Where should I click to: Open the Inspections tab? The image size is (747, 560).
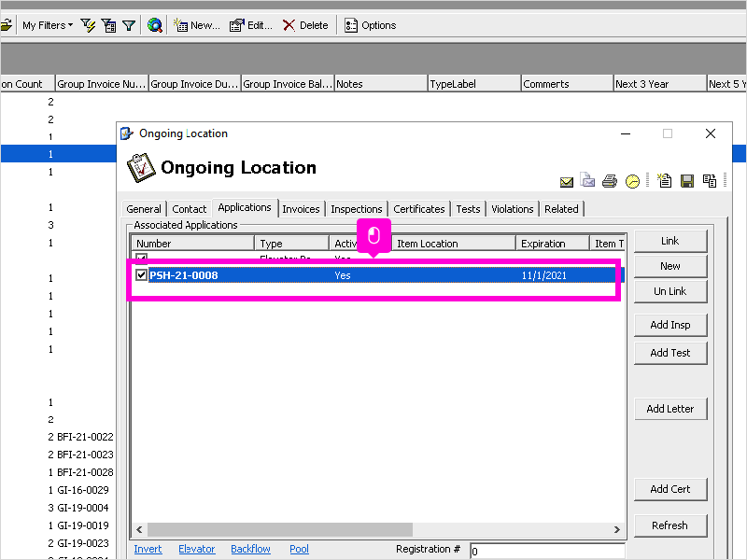(x=357, y=209)
